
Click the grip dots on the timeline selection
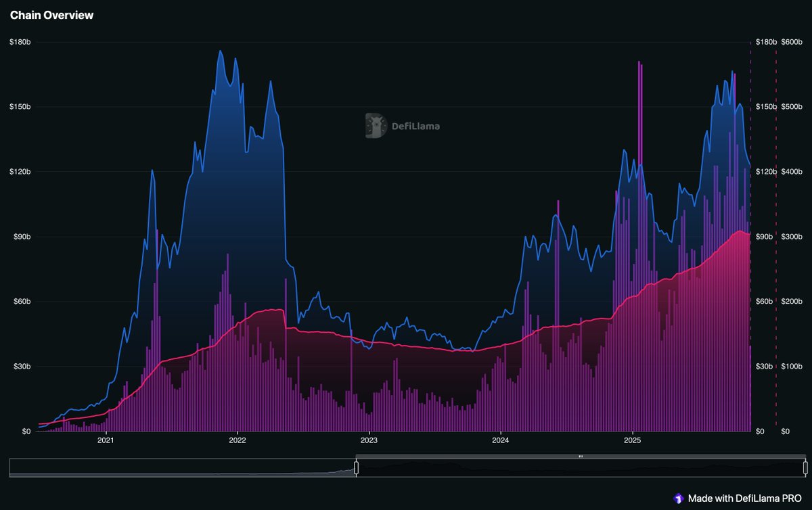(x=581, y=457)
